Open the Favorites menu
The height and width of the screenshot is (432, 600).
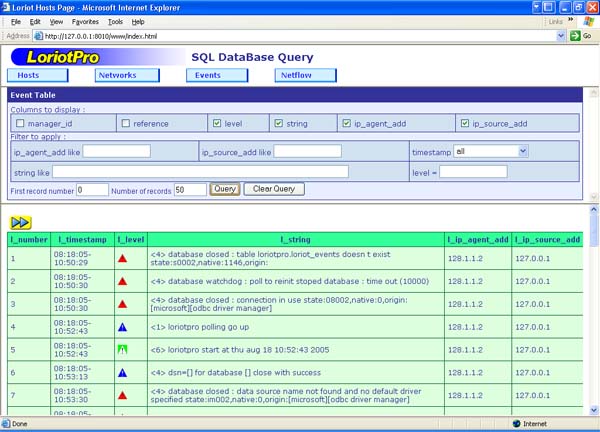(85, 22)
